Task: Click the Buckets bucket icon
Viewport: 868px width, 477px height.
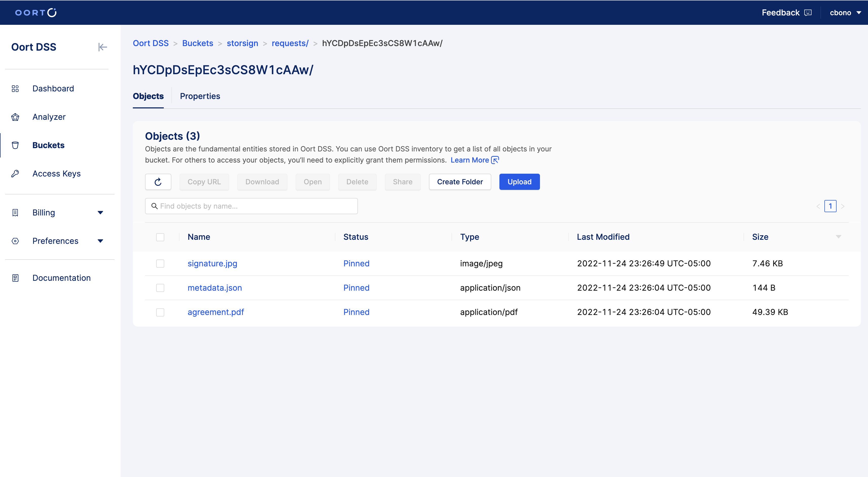Action: [15, 145]
